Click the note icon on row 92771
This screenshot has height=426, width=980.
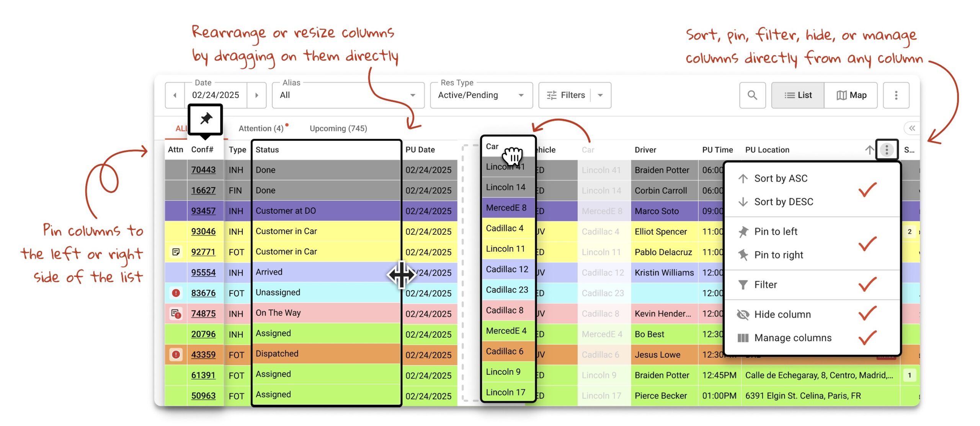(176, 252)
